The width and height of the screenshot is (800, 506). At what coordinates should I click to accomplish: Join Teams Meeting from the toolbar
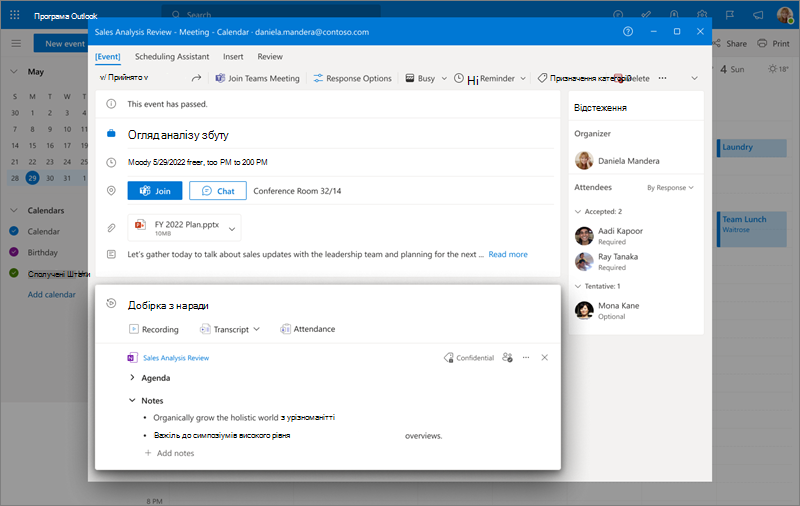[x=258, y=78]
